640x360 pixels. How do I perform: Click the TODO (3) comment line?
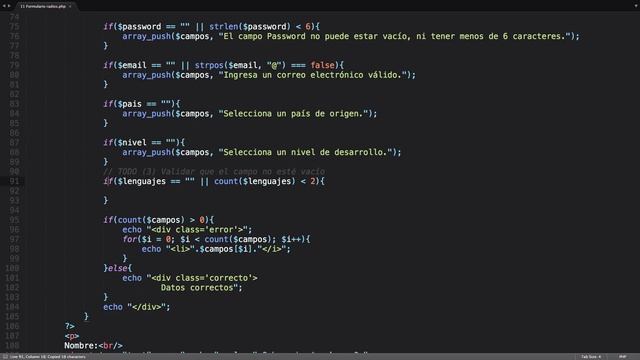point(214,171)
